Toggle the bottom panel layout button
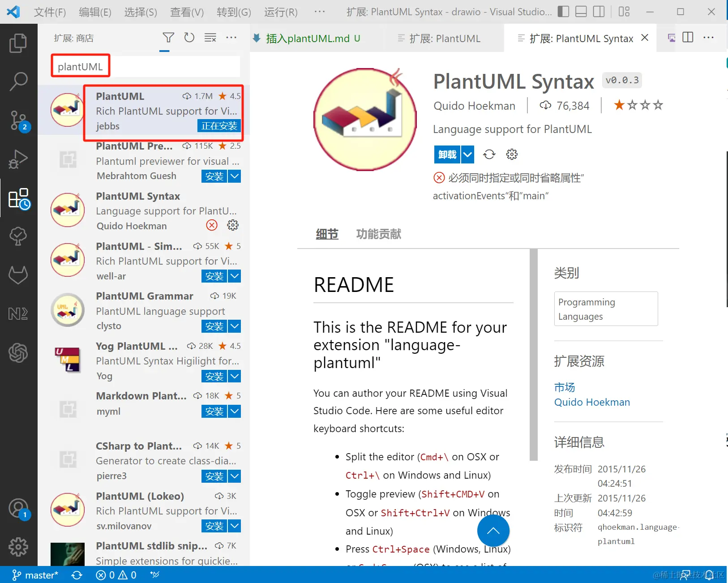 tap(581, 12)
